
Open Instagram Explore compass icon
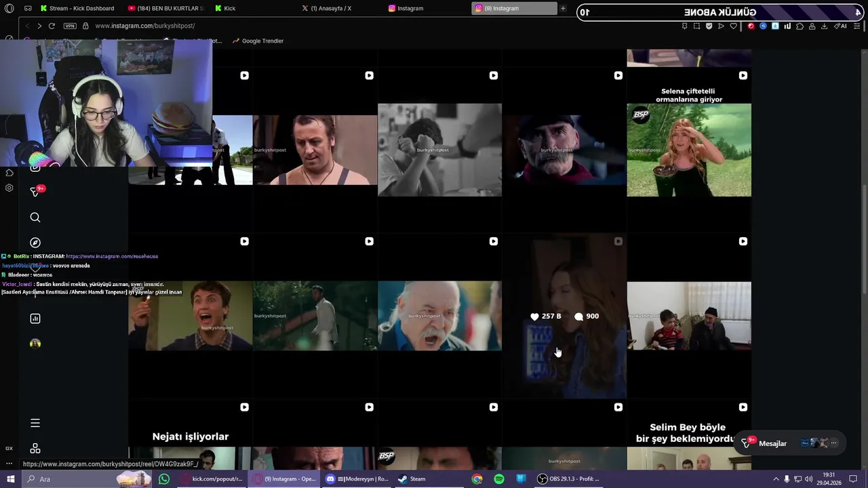click(x=35, y=243)
